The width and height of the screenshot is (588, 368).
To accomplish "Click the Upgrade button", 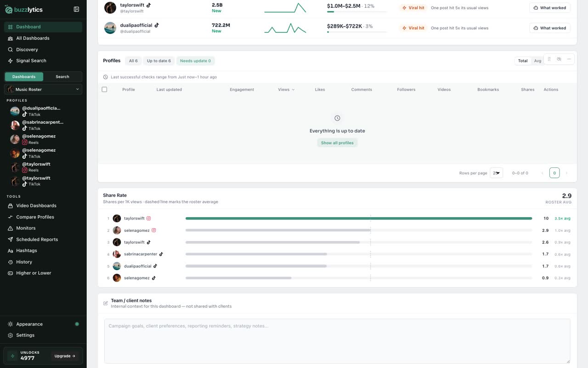I will (65, 356).
